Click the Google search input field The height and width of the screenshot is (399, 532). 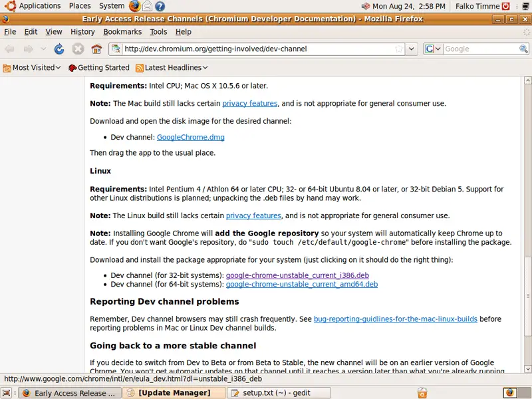[480, 49]
